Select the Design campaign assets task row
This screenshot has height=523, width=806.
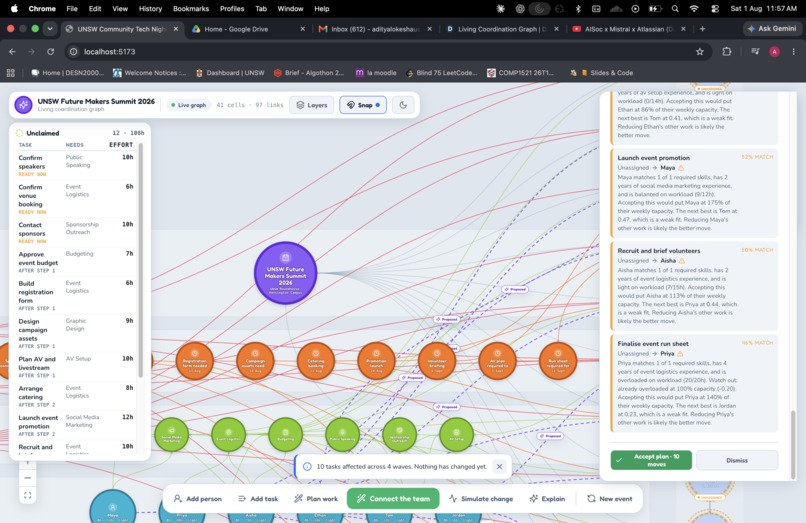76,333
